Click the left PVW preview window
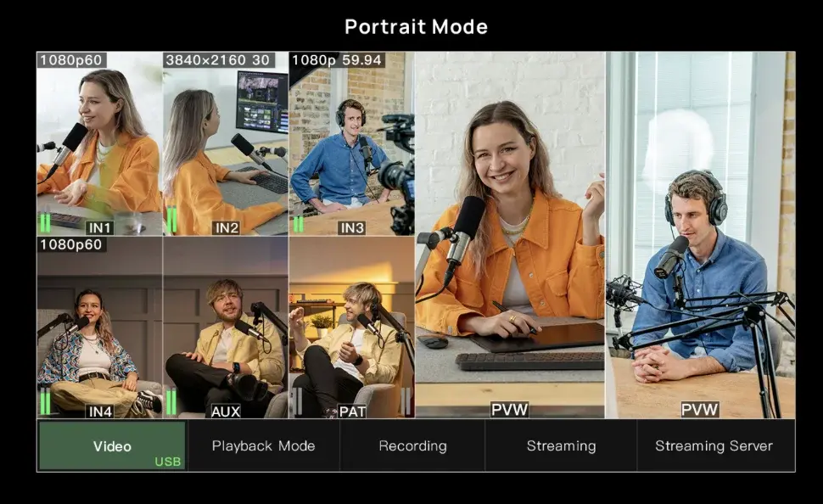823x504 pixels. 510,235
